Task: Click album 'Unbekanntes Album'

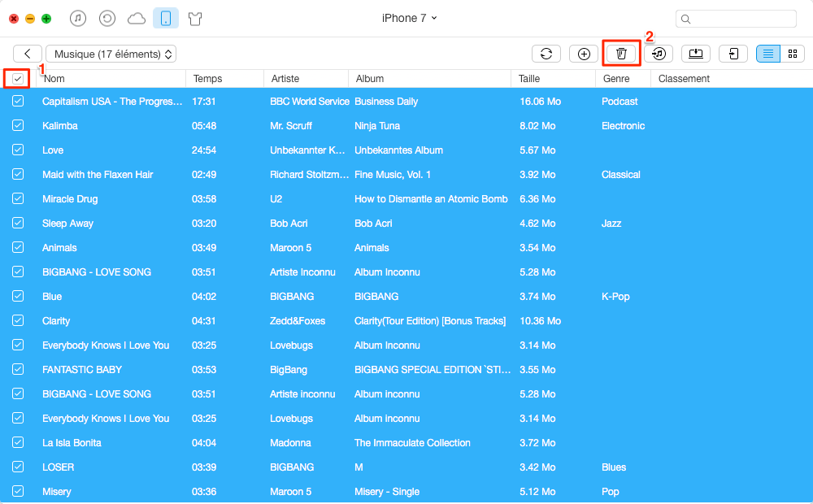Action: click(x=398, y=150)
